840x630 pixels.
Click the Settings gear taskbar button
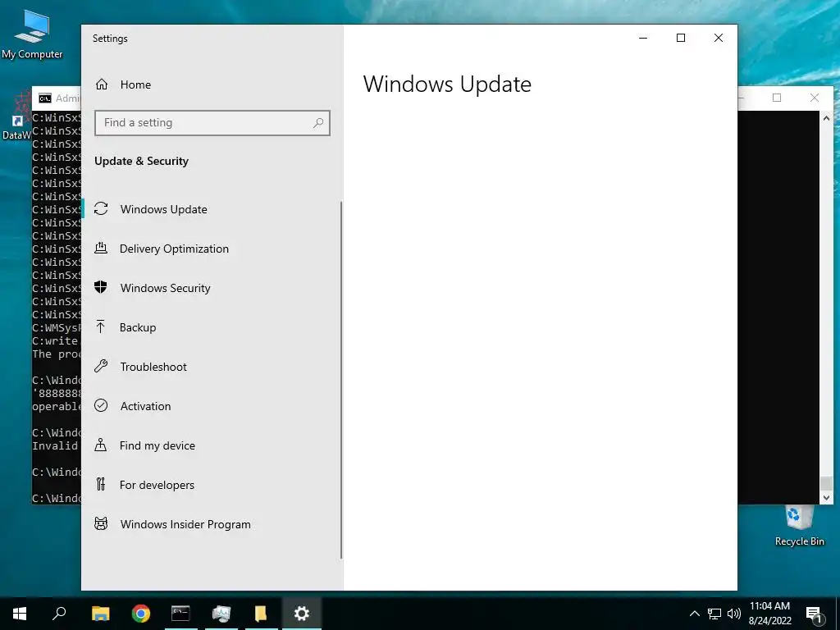[x=302, y=614]
